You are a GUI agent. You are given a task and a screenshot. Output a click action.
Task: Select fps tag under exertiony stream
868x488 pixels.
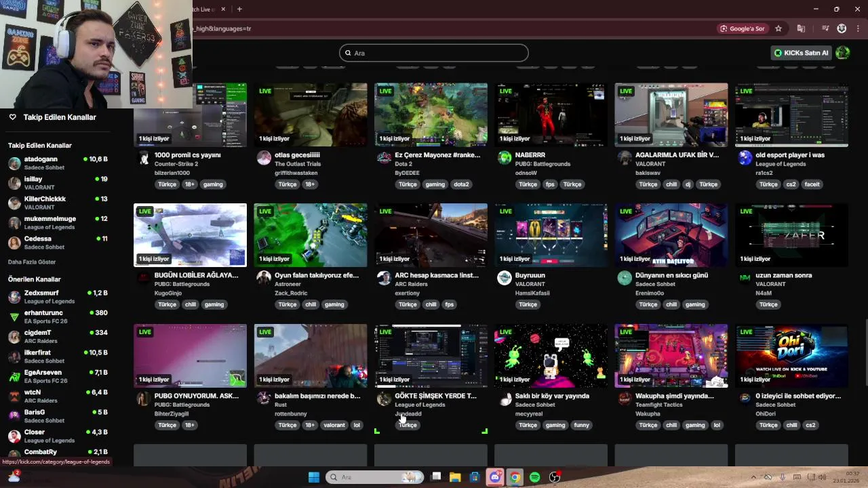click(449, 304)
